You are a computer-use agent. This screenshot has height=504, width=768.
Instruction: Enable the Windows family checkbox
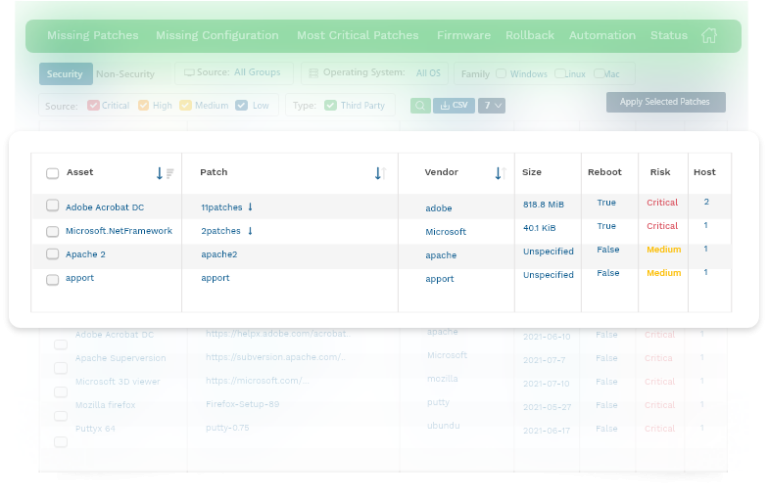click(x=501, y=73)
